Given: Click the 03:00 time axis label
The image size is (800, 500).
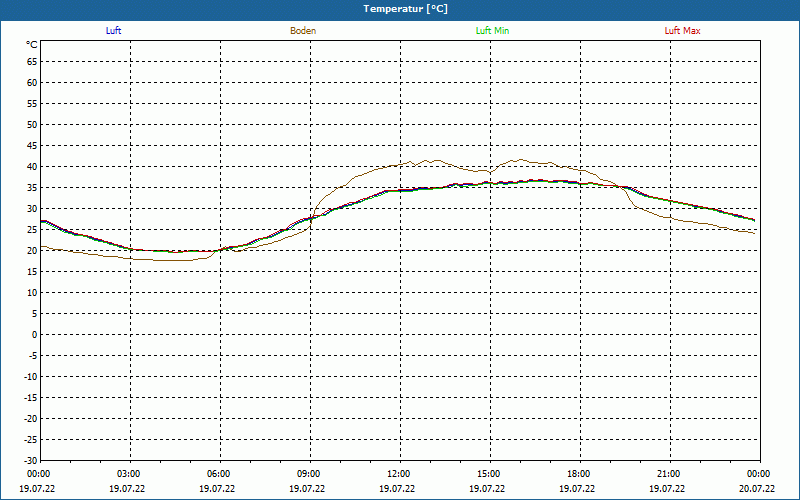Looking at the screenshot, I should tap(129, 474).
